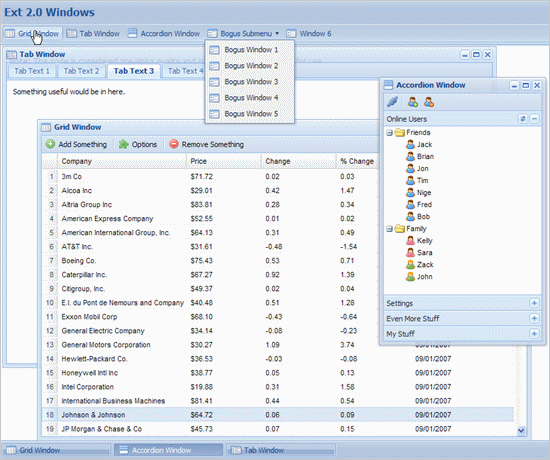Select user Zack in Family
The image size is (550, 460).
pyautogui.click(x=420, y=265)
